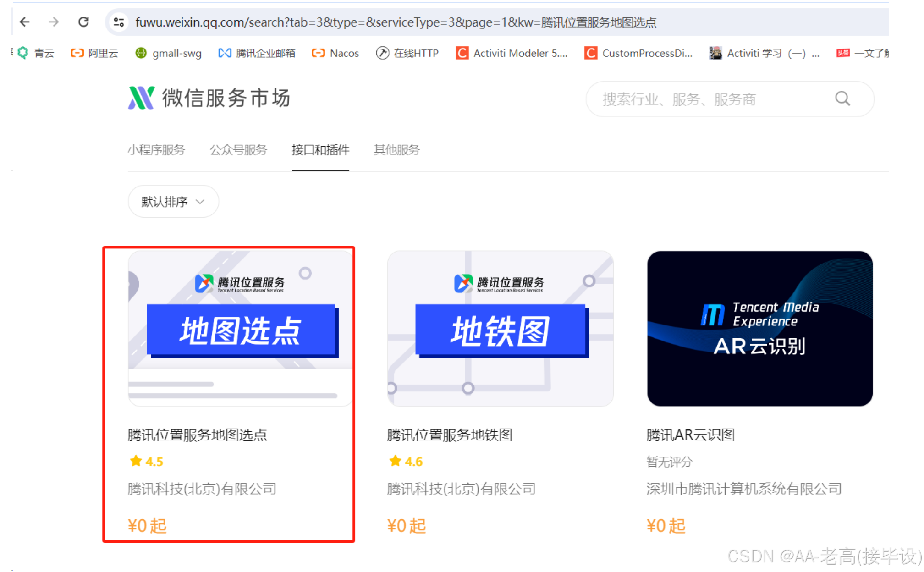Select the 接口和插件 tab
This screenshot has height=572, width=924.
click(320, 150)
